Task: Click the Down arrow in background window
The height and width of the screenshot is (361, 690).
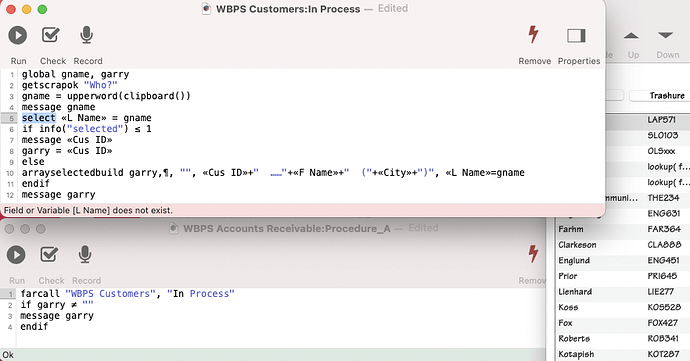Action: click(665, 35)
